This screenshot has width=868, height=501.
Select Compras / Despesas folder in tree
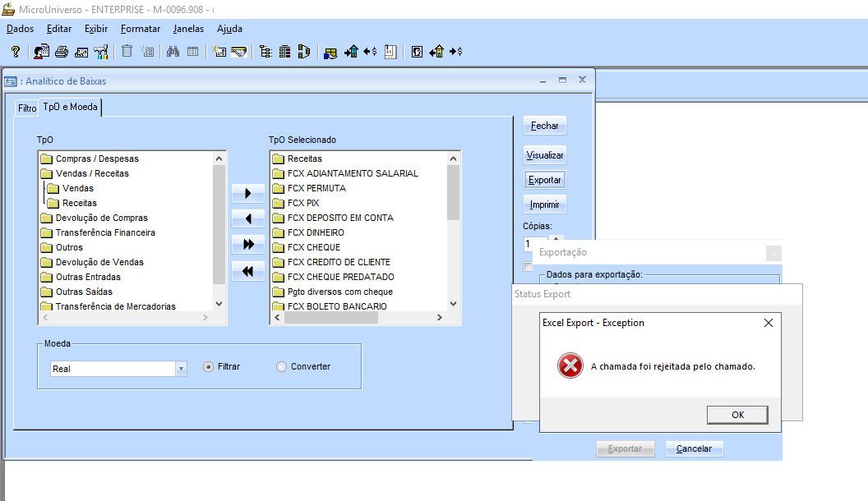[x=96, y=159]
